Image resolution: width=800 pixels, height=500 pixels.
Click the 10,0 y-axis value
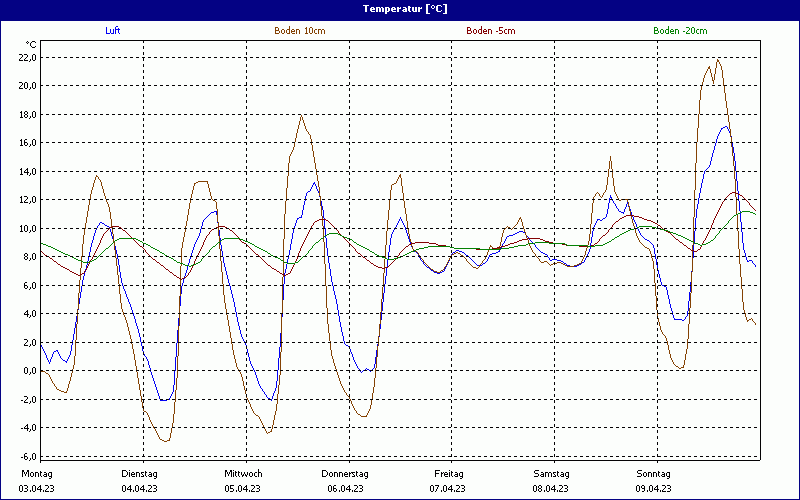click(28, 229)
